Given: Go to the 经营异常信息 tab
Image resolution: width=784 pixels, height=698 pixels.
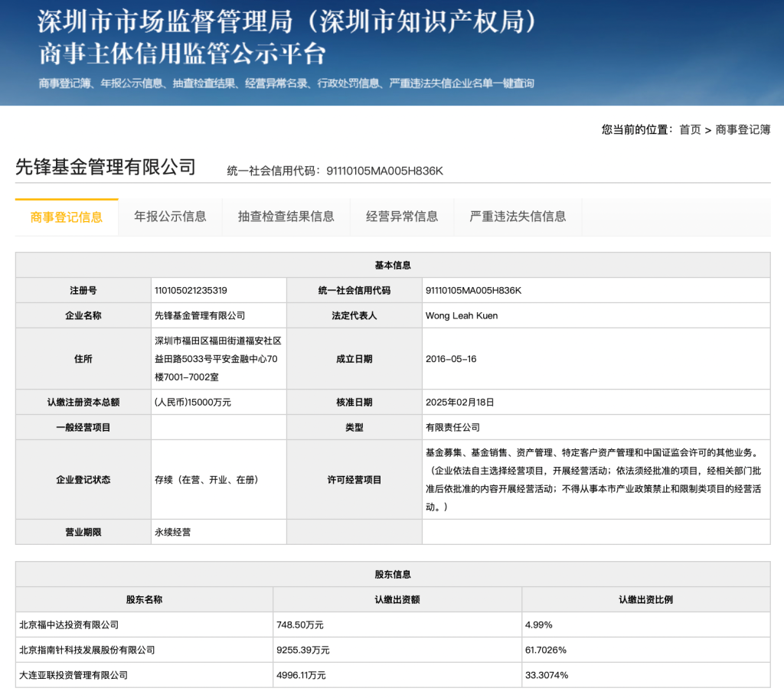Looking at the screenshot, I should pyautogui.click(x=402, y=217).
